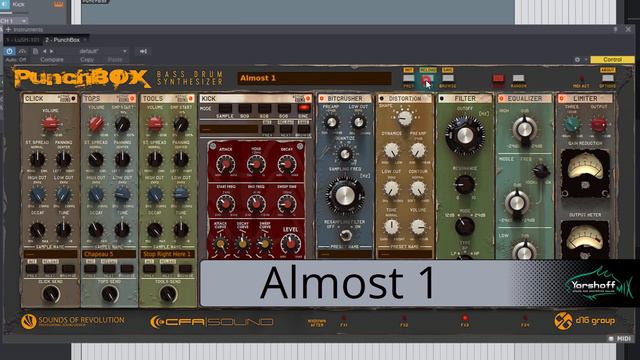640x360 pixels.
Task: Click main PREV preset button
Action: click(x=409, y=78)
